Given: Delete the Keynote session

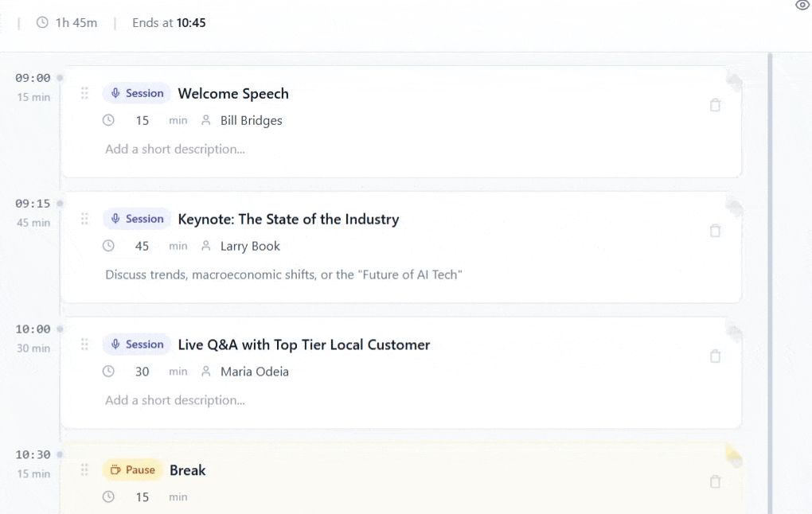Looking at the screenshot, I should (x=715, y=231).
